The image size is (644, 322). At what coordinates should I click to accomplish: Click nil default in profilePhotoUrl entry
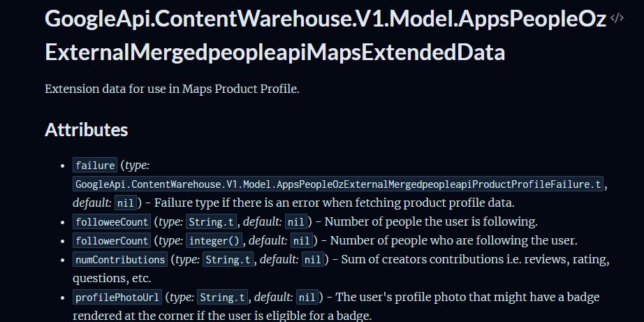(x=307, y=298)
